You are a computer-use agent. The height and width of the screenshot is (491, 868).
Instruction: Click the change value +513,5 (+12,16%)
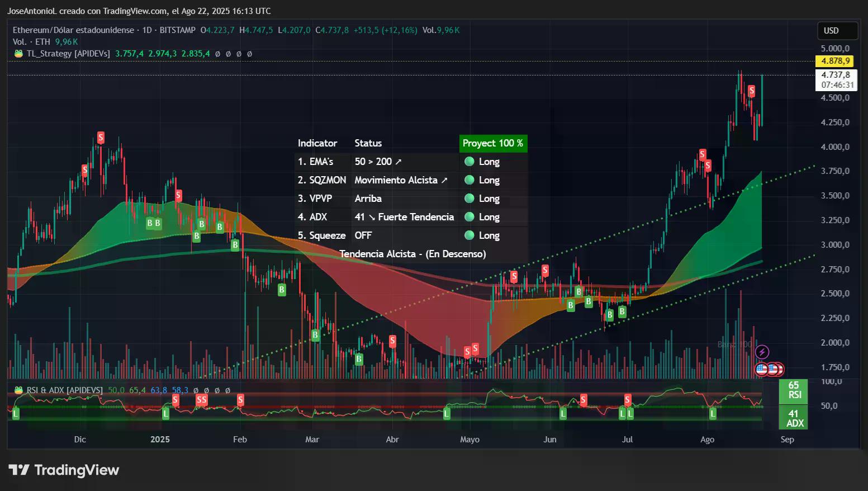click(385, 30)
